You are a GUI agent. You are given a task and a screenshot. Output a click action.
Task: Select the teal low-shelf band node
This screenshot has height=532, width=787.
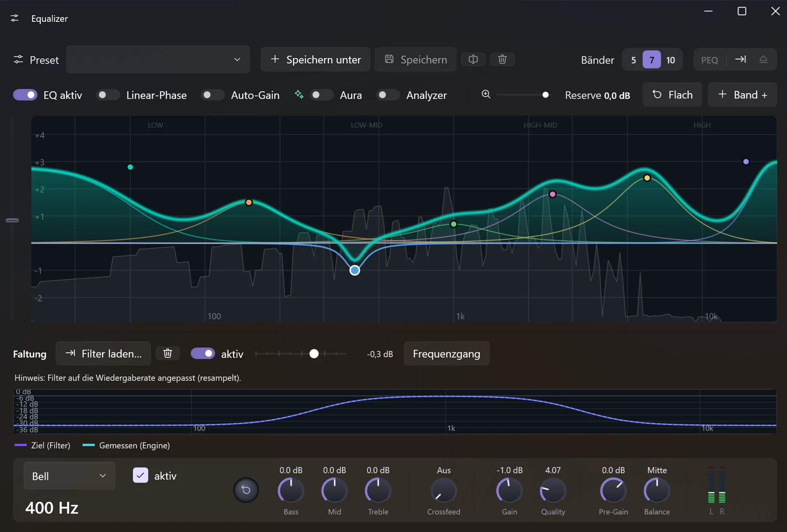[130, 167]
